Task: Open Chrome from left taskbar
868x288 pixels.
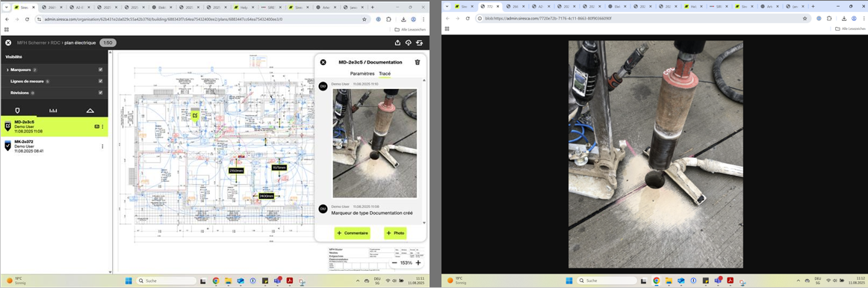Action: (216, 281)
